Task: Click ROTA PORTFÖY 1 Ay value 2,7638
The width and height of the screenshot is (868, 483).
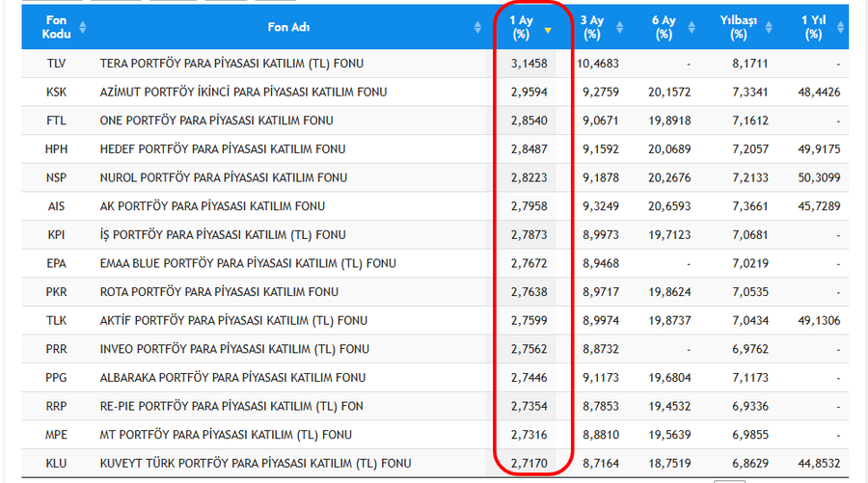Action: point(529,291)
